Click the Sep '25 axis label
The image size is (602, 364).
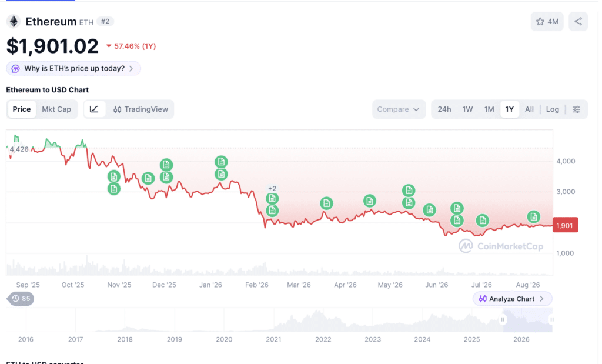28,285
